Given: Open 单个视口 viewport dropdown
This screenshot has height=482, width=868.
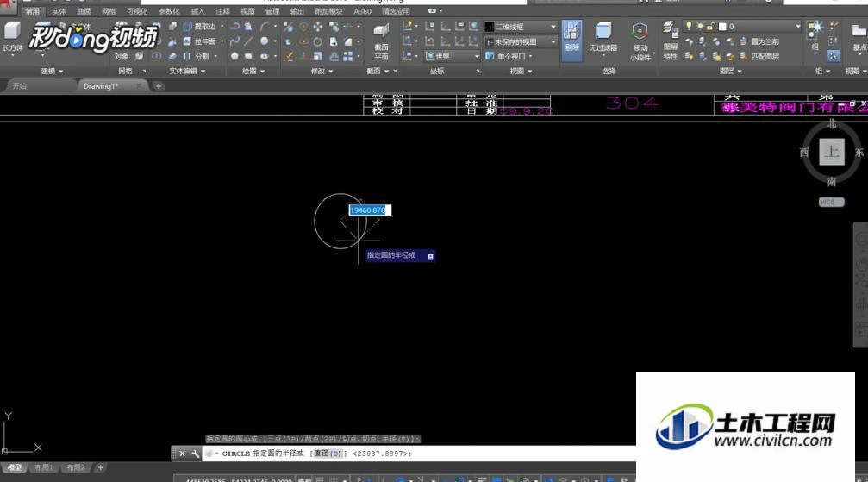Looking at the screenshot, I should pyautogui.click(x=509, y=57).
